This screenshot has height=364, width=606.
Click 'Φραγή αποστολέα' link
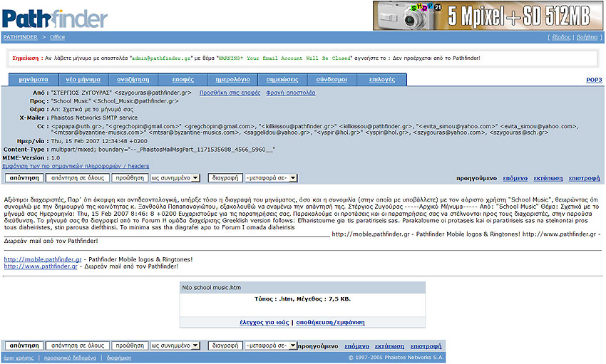click(x=290, y=93)
